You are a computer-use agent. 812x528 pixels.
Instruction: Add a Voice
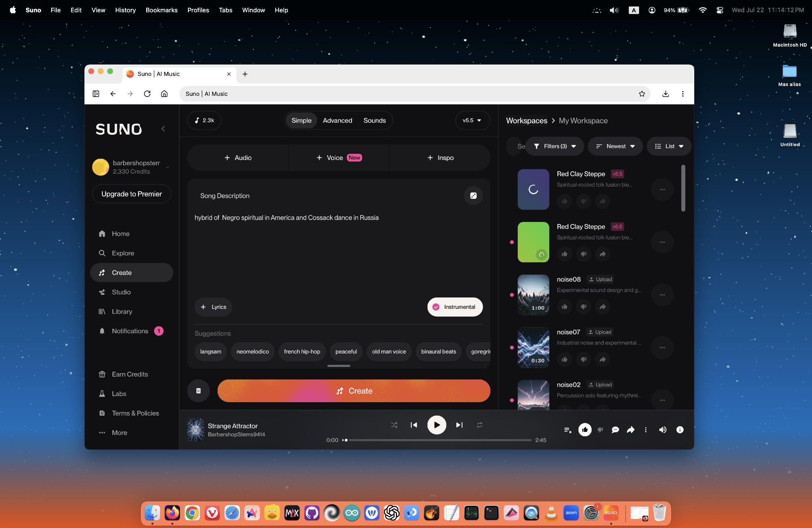339,158
